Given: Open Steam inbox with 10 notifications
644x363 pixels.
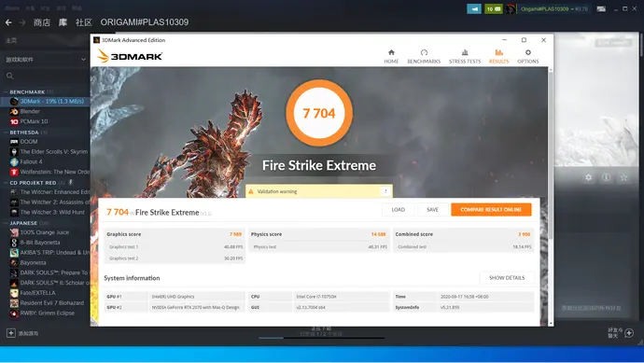Looking at the screenshot, I should click(x=494, y=8).
